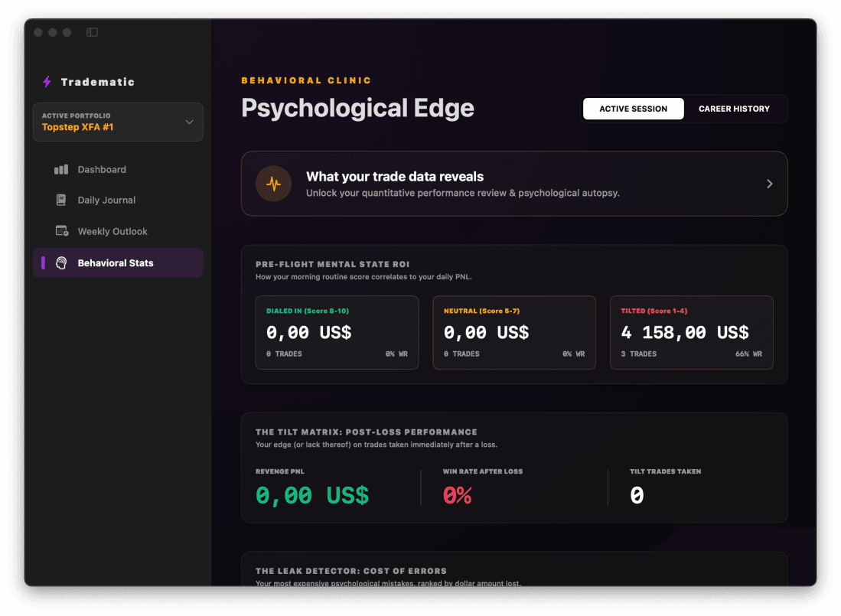Click the 'TILT TRADES TAKEN' label

tap(666, 471)
